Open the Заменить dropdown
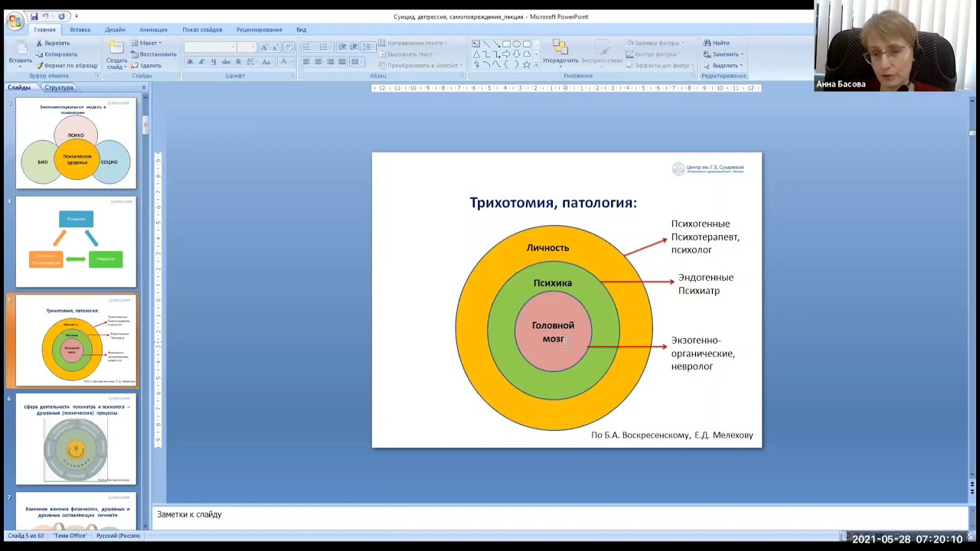Image resolution: width=980 pixels, height=551 pixels. pyautogui.click(x=723, y=54)
